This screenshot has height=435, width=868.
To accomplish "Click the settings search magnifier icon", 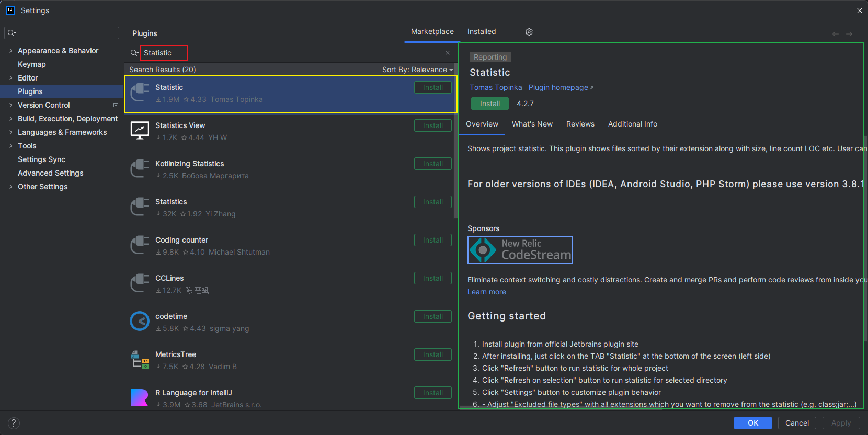I will [12, 33].
